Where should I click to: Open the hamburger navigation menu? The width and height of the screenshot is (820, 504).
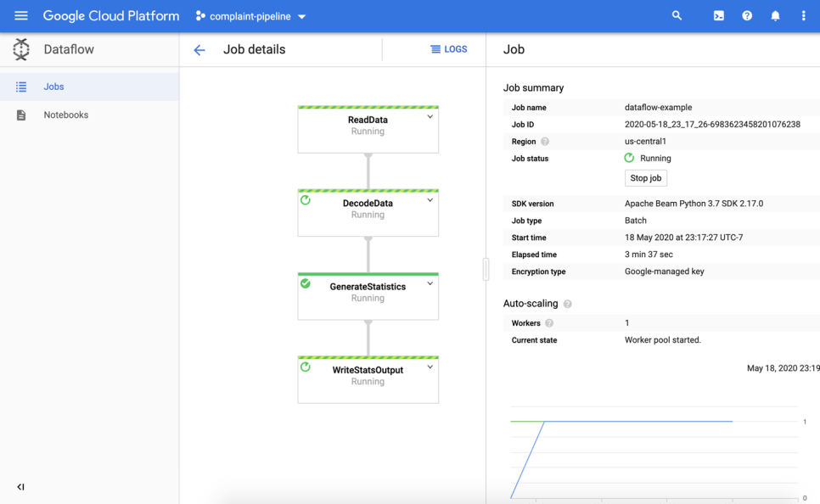(21, 15)
